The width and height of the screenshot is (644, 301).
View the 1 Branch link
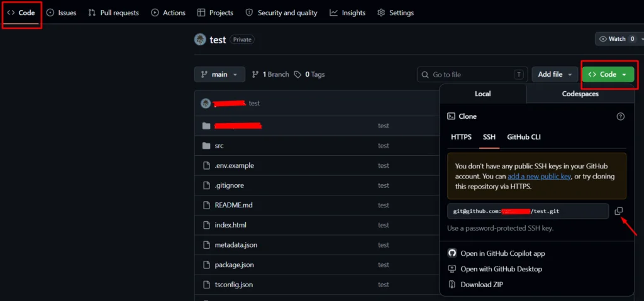tap(270, 74)
